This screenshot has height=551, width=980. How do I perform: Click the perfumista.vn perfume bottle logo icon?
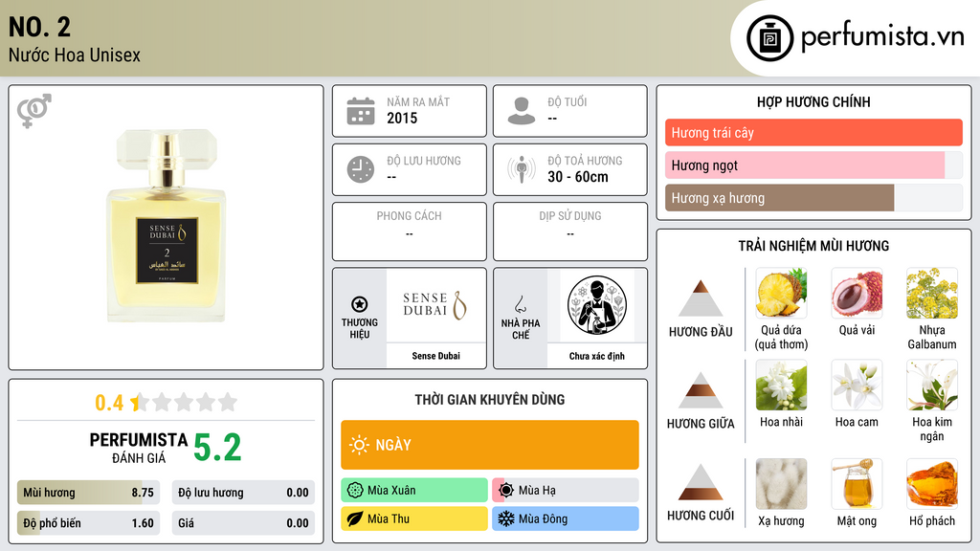769,38
